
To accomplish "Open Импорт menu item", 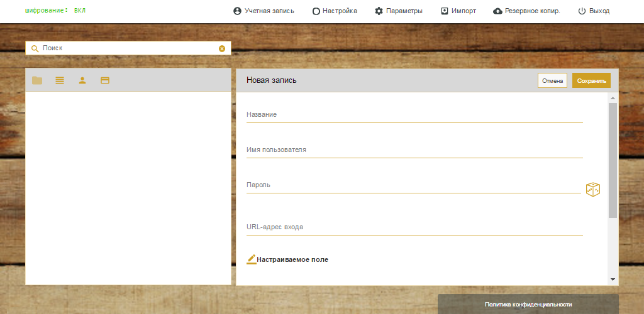I will click(458, 11).
